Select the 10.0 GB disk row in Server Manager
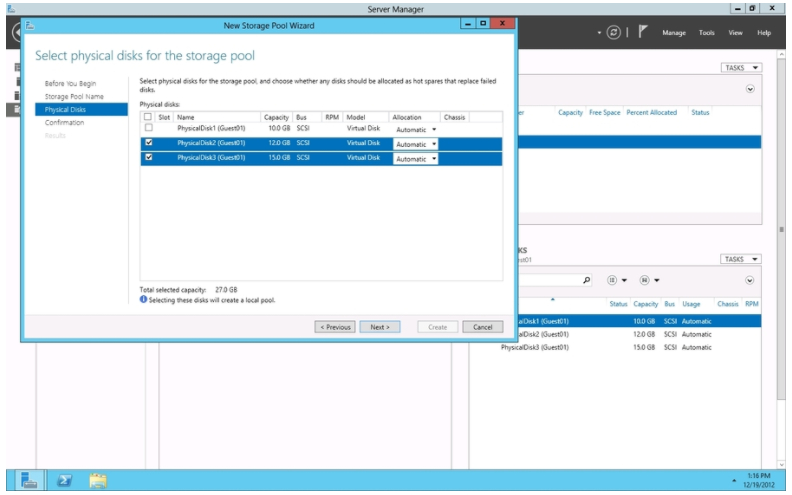The height and width of the screenshot is (495, 792). pyautogui.click(x=640, y=321)
